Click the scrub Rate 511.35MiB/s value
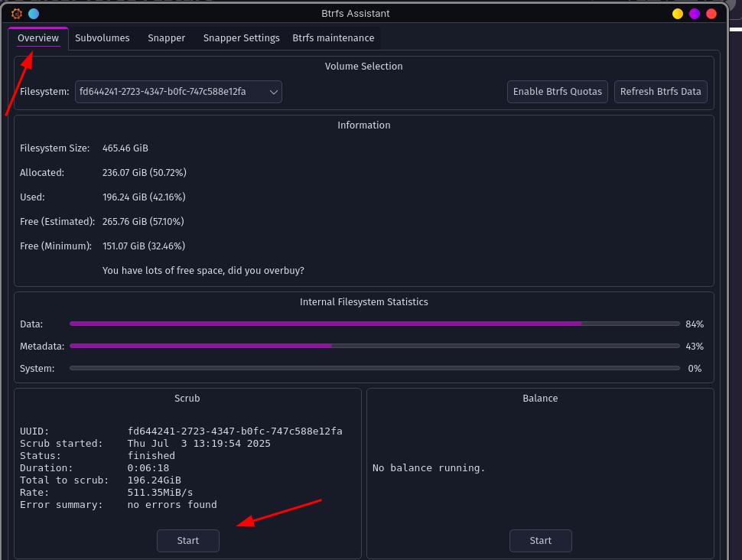 click(160, 493)
